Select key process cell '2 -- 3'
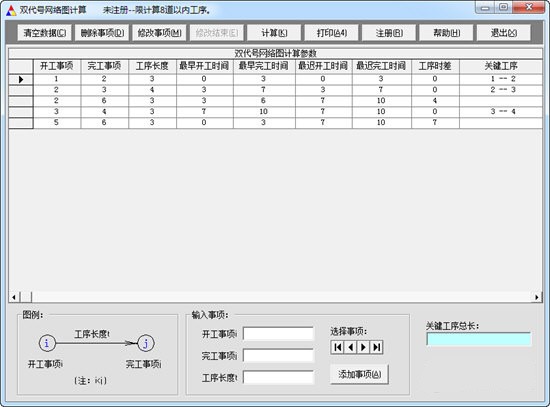The width and height of the screenshot is (550, 407). (501, 90)
